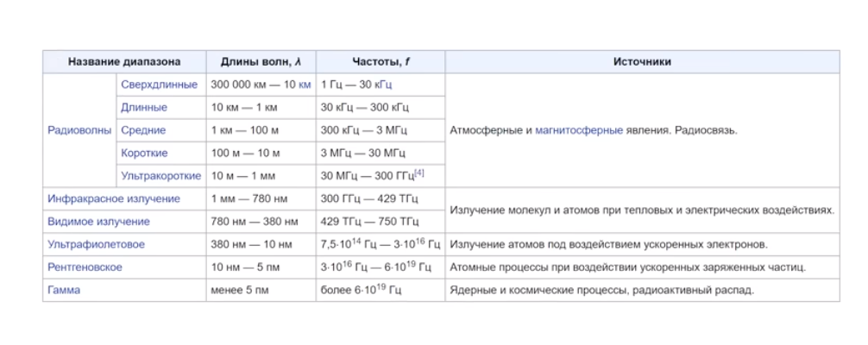This screenshot has height=345, width=868.
Task: Follow the магнитосферные link
Action: click(579, 130)
